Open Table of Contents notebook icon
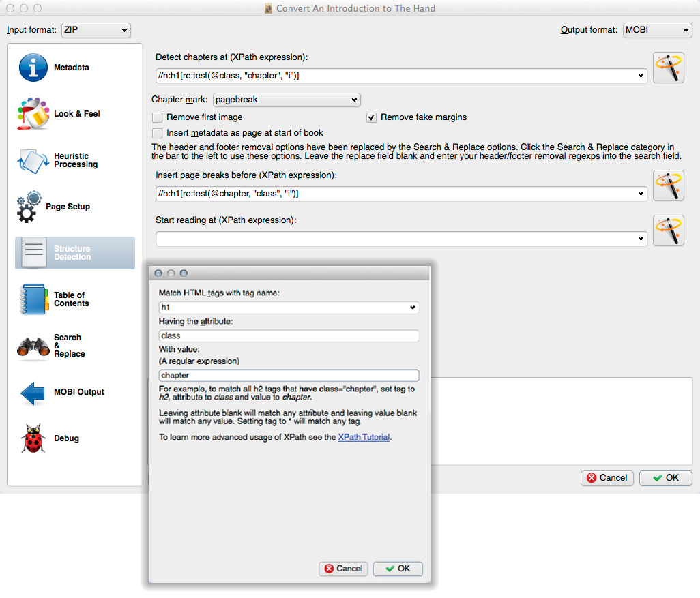This screenshot has height=598, width=700. [x=33, y=299]
